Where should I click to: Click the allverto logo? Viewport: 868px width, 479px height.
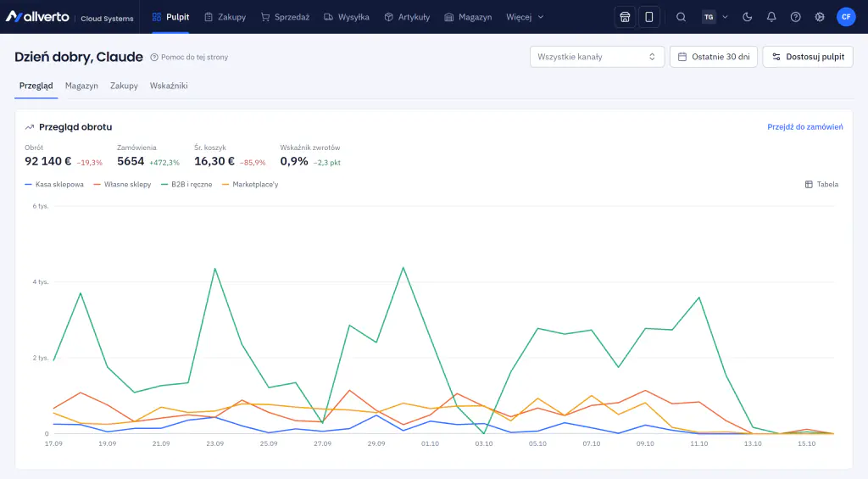pyautogui.click(x=37, y=17)
